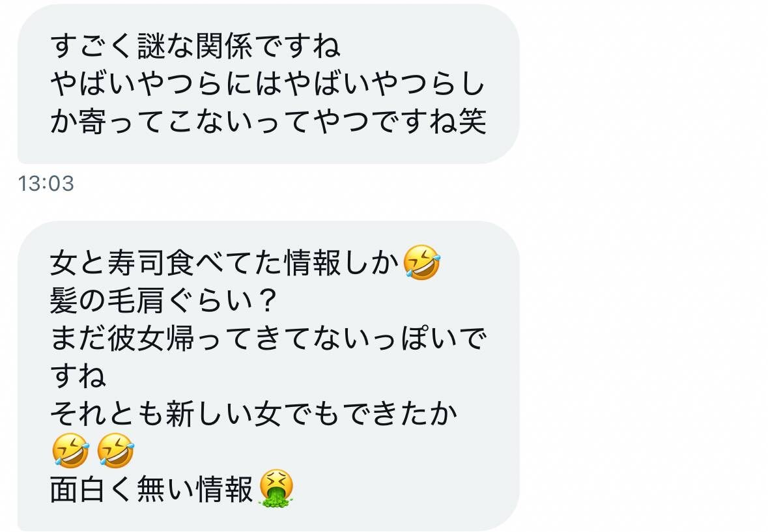Click the text 面白く無い情報
This screenshot has width=768, height=532.
(x=152, y=489)
